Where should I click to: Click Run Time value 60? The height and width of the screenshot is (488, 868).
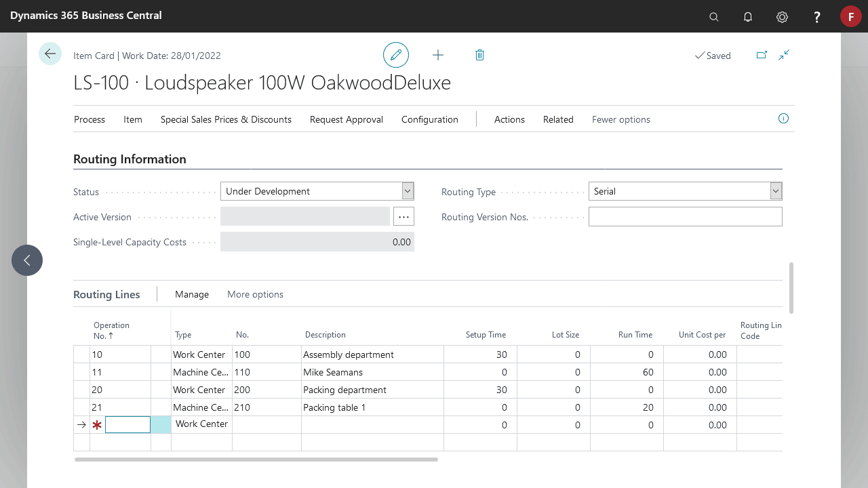pyautogui.click(x=627, y=372)
